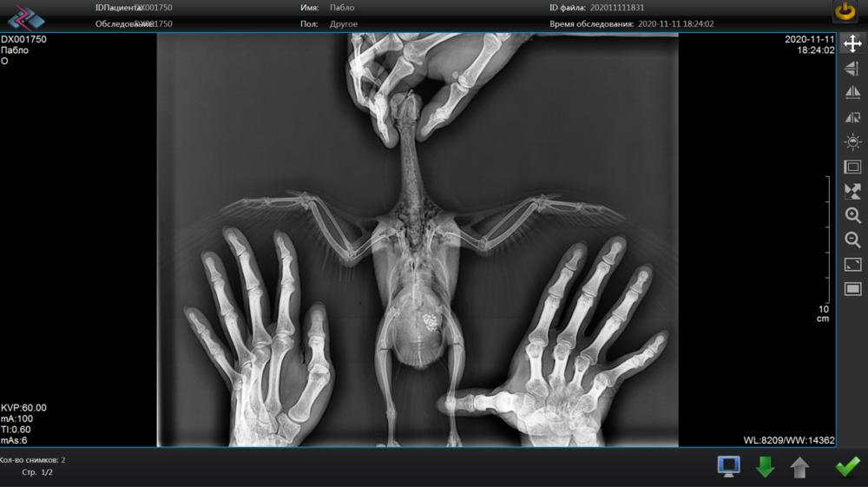Click the TI:0.60 value
Viewport: 868px width, 487px height.
point(16,430)
